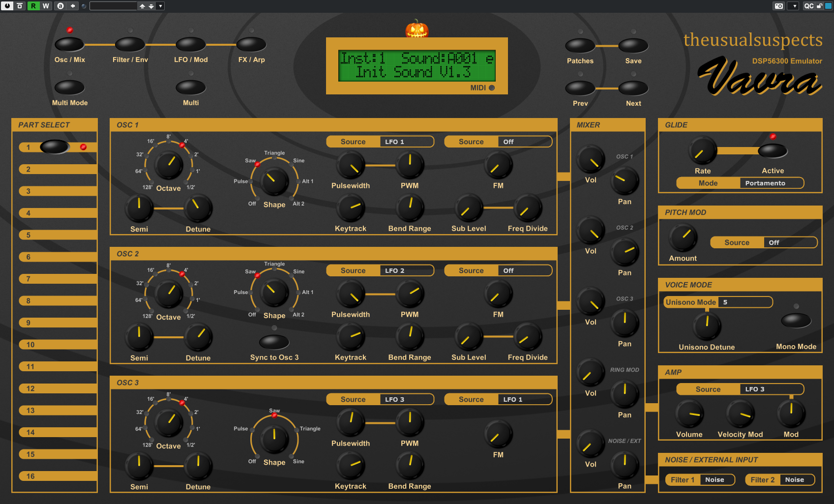Click the Glide Rate knob
The height and width of the screenshot is (504, 834).
[703, 150]
